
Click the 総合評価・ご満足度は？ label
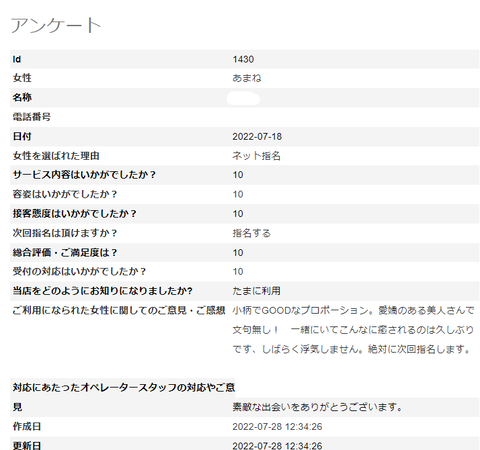(65, 252)
